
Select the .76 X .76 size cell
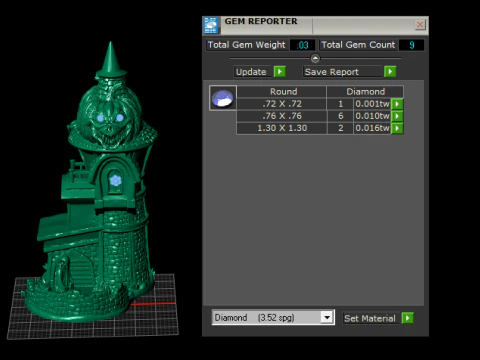[282, 116]
